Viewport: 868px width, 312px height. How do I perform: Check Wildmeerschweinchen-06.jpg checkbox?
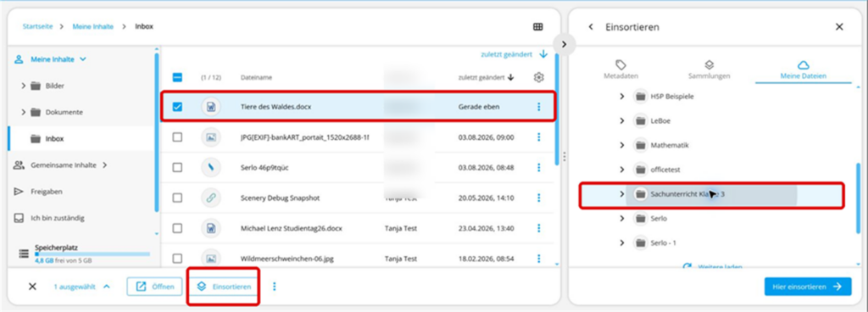click(178, 259)
